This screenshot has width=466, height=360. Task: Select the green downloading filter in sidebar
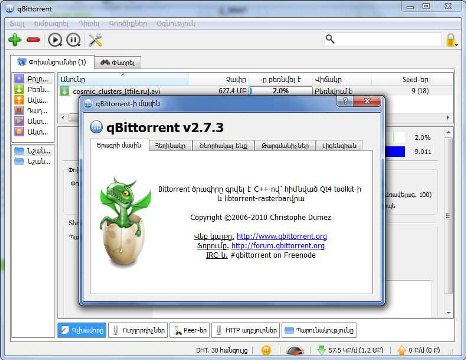33,89
